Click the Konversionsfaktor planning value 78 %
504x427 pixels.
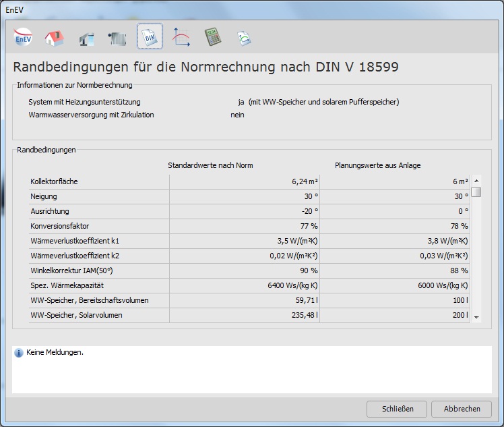(459, 226)
